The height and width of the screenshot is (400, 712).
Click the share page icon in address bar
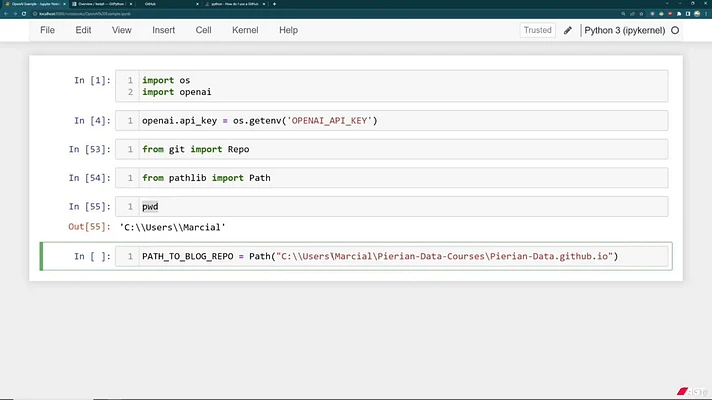[632, 14]
